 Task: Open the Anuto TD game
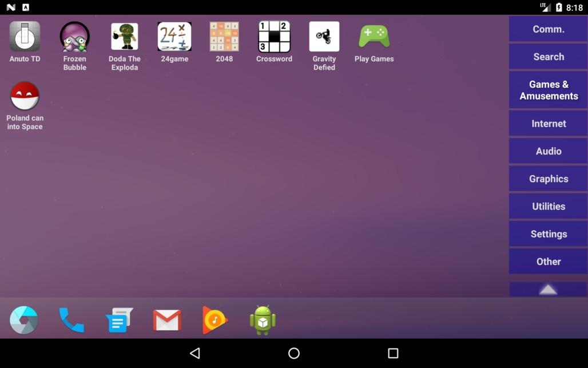point(25,37)
